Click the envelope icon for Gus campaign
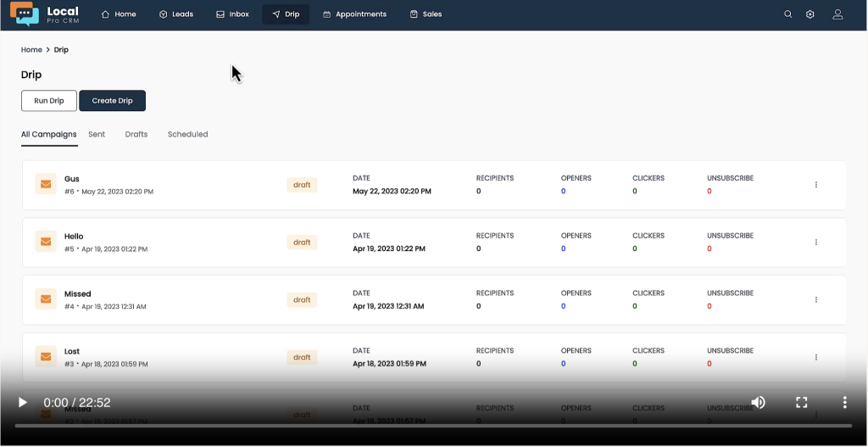Image resolution: width=868 pixels, height=447 pixels. pos(45,184)
